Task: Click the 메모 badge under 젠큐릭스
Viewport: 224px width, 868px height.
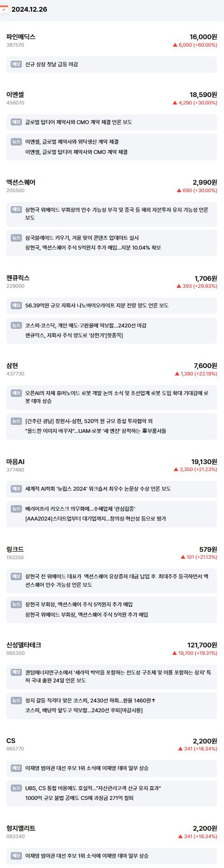Action: click(16, 306)
